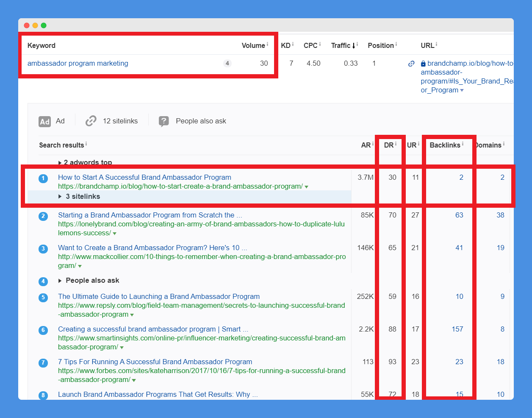This screenshot has height=418, width=532.
Task: Click domains count 38 for lonelybrand
Action: (x=500, y=215)
